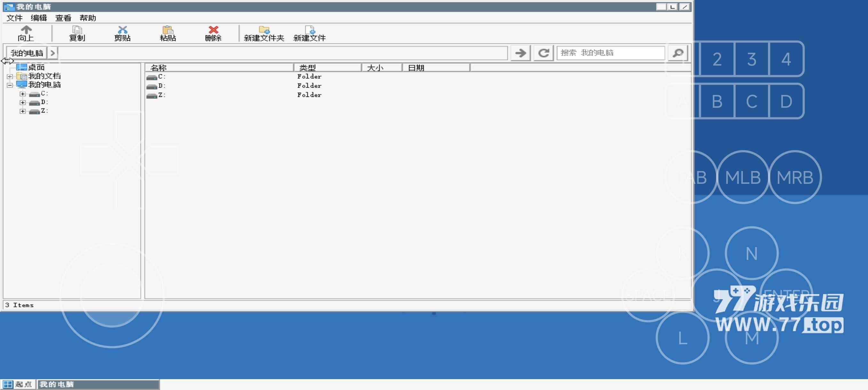The height and width of the screenshot is (390, 868).
Task: Select drive Z: in the left tree
Action: (x=44, y=111)
